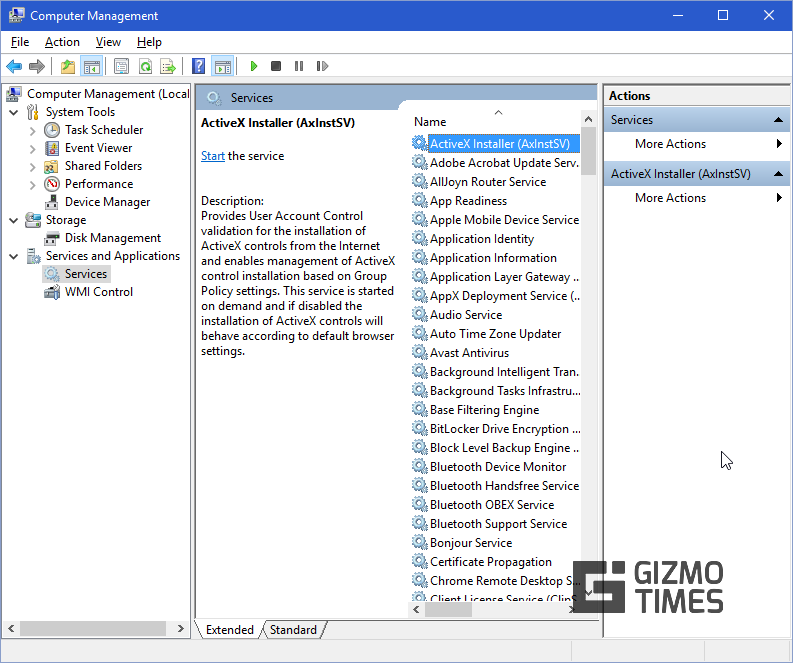The height and width of the screenshot is (663, 793).
Task: Select the Audio Service row
Action: (x=496, y=315)
